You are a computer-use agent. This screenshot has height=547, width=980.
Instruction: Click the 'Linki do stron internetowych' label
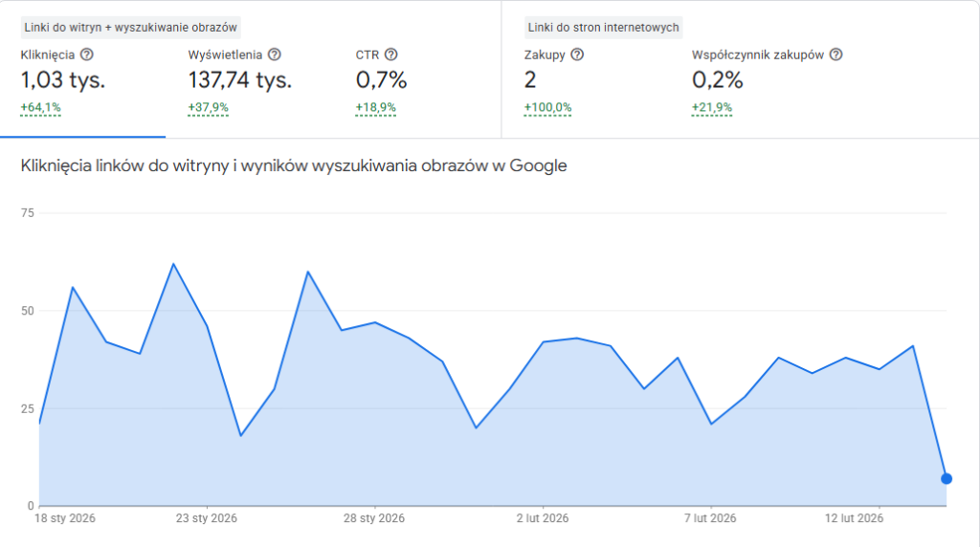tap(603, 28)
